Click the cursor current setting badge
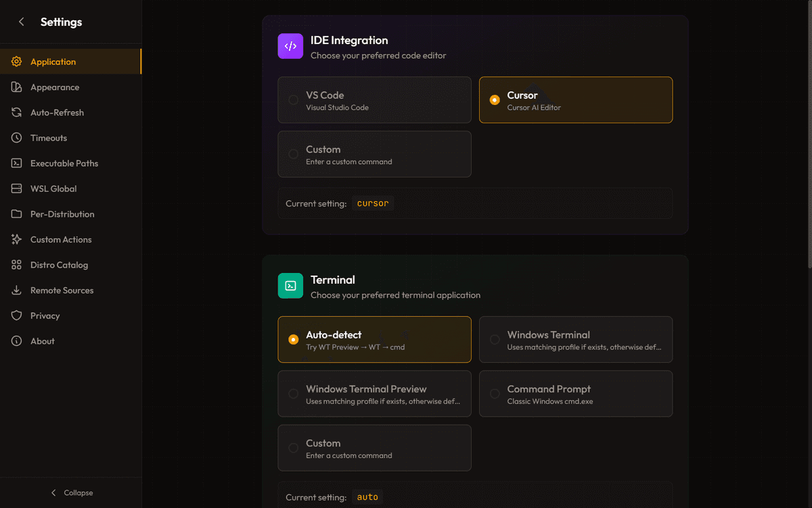This screenshot has width=812, height=508. click(372, 203)
